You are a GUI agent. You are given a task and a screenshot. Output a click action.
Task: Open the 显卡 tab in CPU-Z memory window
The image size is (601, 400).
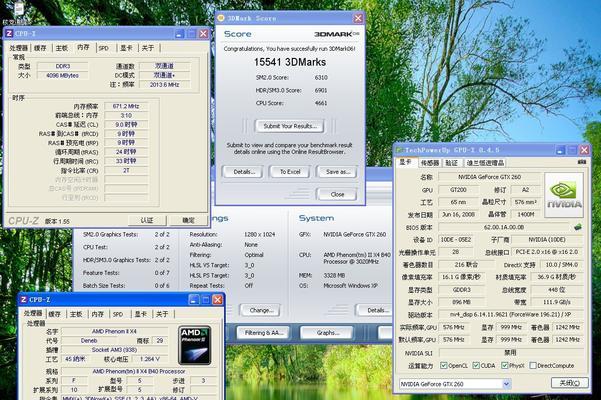126,48
